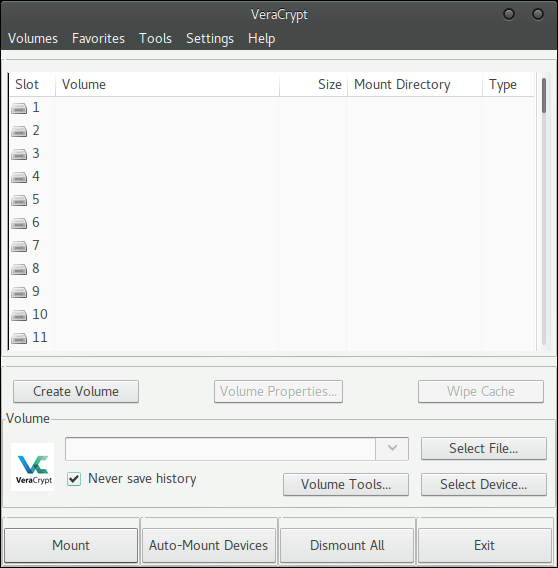Select the drive icon for slot 4

point(19,178)
